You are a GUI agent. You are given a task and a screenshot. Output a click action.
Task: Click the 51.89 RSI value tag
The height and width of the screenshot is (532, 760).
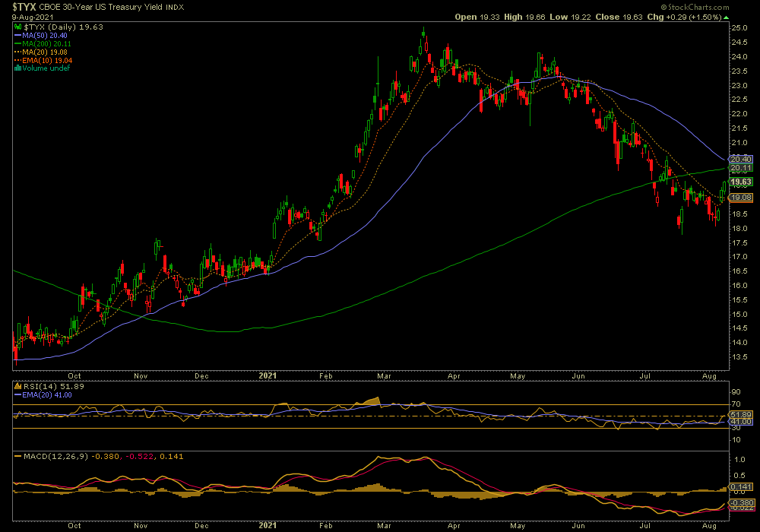tap(740, 415)
